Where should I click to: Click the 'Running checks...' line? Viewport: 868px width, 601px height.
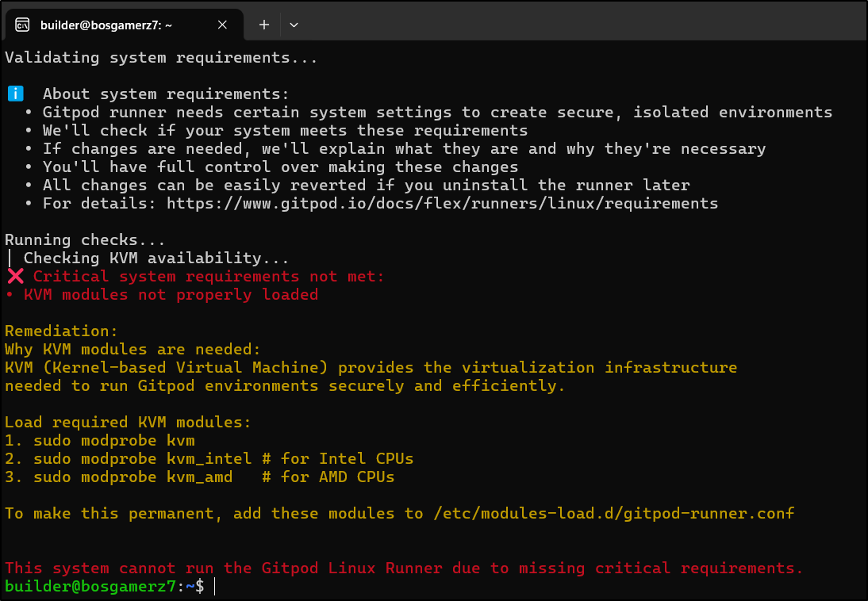[85, 240]
